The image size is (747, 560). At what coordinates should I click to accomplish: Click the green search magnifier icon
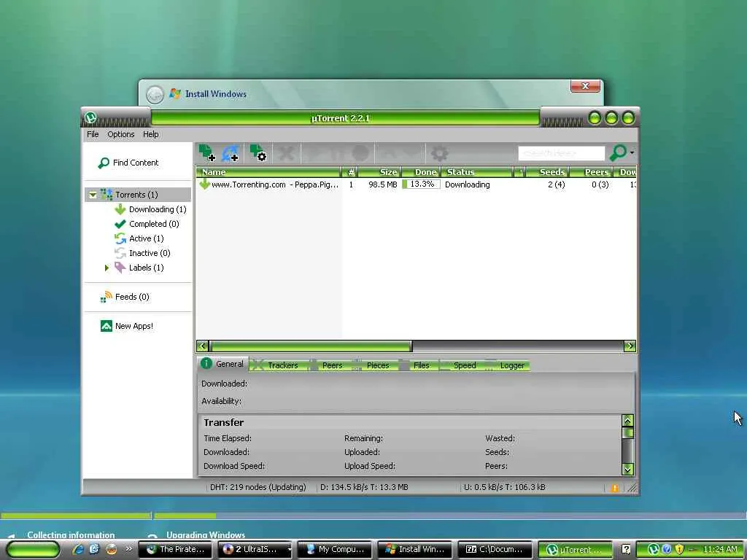pyautogui.click(x=618, y=152)
